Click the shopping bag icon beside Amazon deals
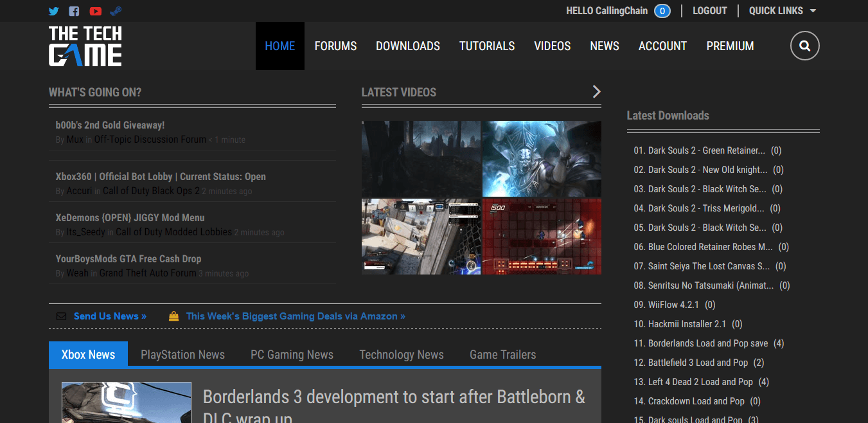Screen dimensions: 868x423 pos(173,316)
